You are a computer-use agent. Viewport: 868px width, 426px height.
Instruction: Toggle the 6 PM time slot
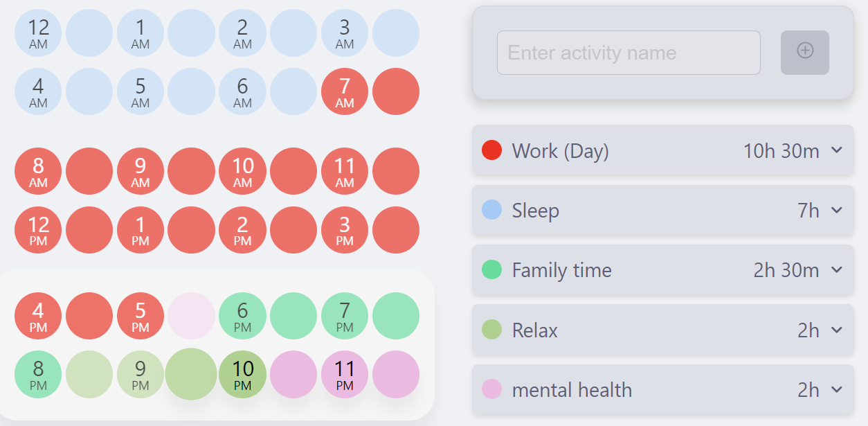click(242, 316)
